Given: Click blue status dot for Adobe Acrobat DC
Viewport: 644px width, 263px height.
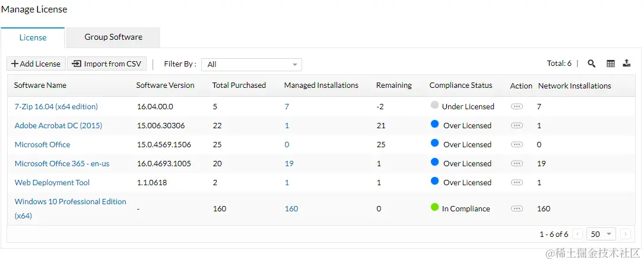Looking at the screenshot, I should point(434,124).
